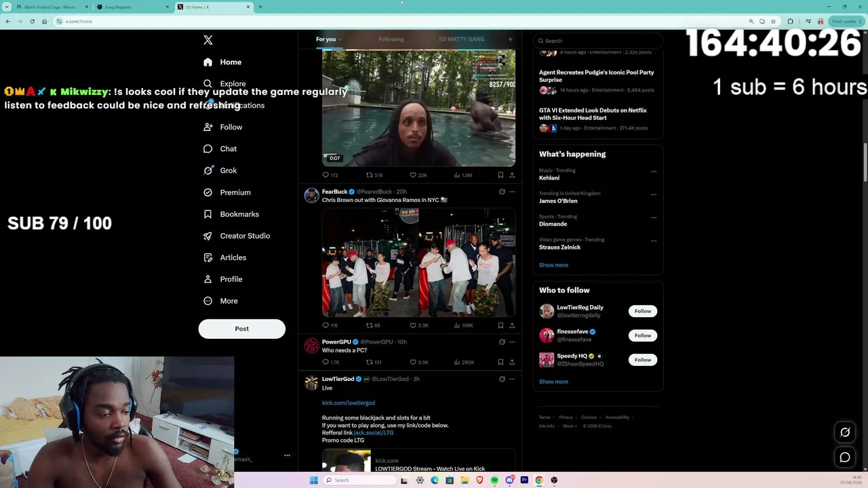View analytics of FearBuck's post
The image size is (868, 488).
click(x=464, y=325)
